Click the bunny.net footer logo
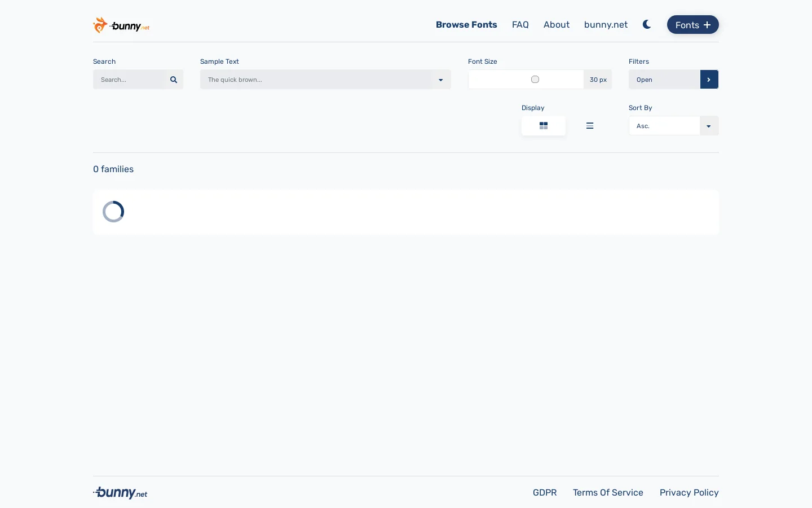This screenshot has height=508, width=812. point(120,493)
